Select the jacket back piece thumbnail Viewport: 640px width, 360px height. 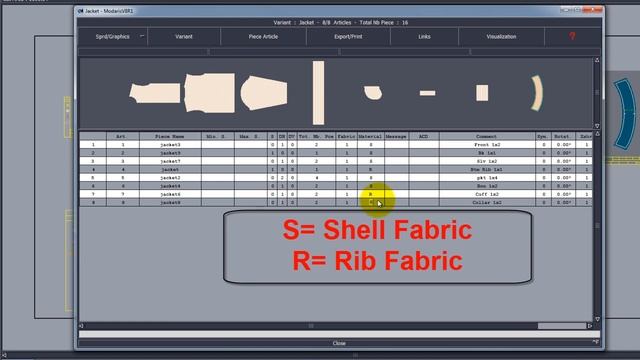209,93
